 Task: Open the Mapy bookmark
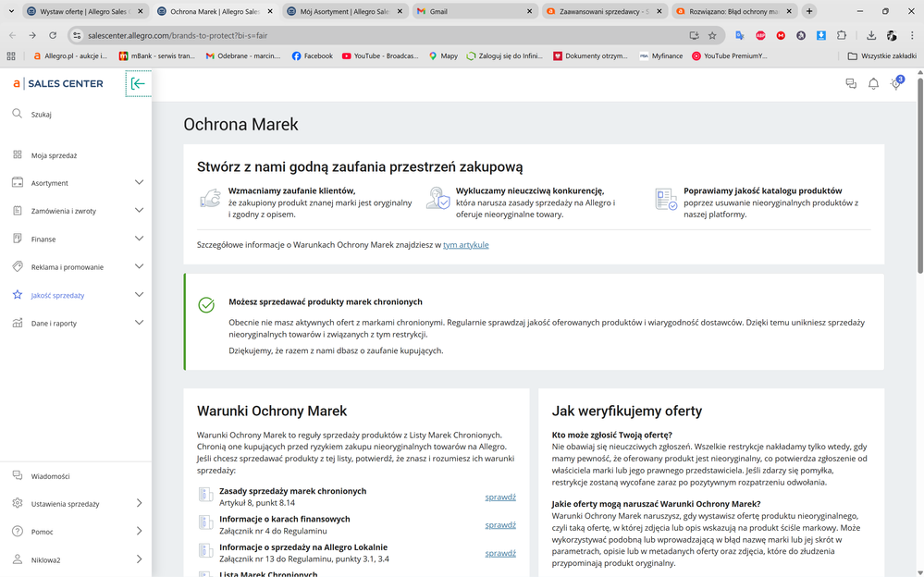click(443, 56)
